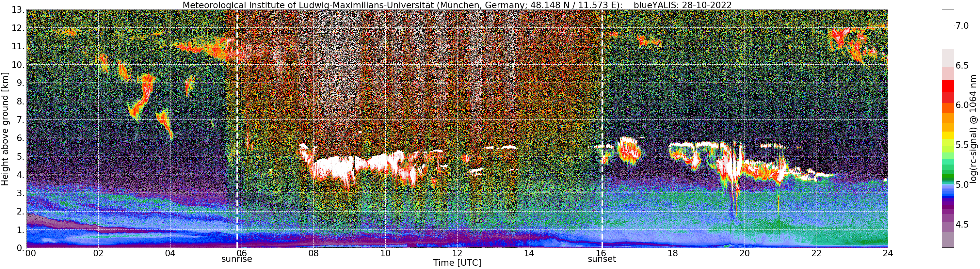Click the height axis tick label 11.
Viewport: 980px width, 269px height.
(x=18, y=46)
